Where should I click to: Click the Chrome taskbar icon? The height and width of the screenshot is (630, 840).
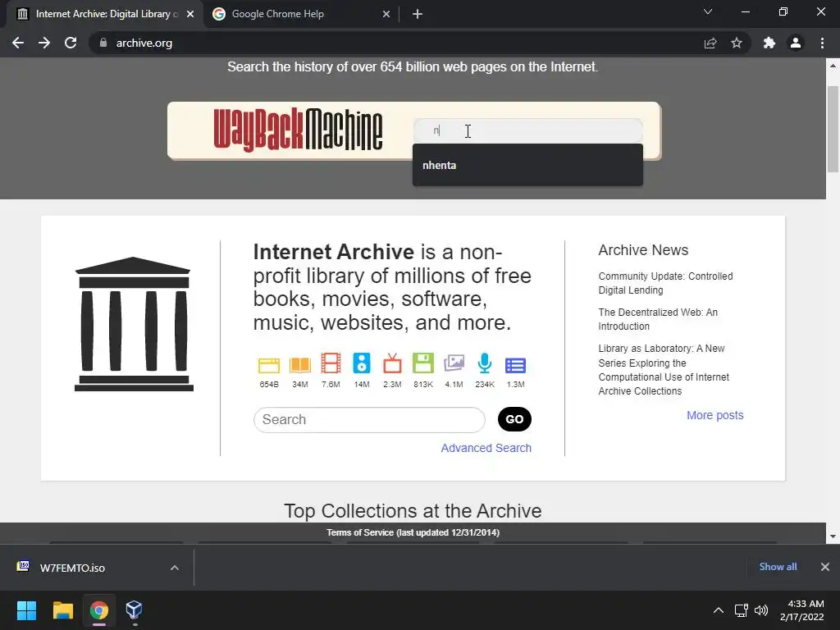pos(98,610)
